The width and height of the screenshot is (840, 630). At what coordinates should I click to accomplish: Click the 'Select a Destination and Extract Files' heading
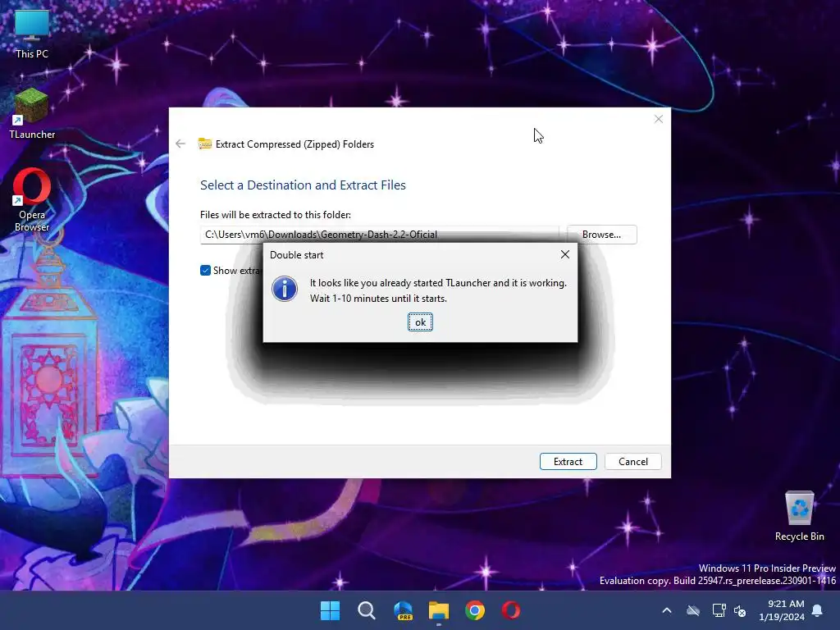[x=303, y=185]
